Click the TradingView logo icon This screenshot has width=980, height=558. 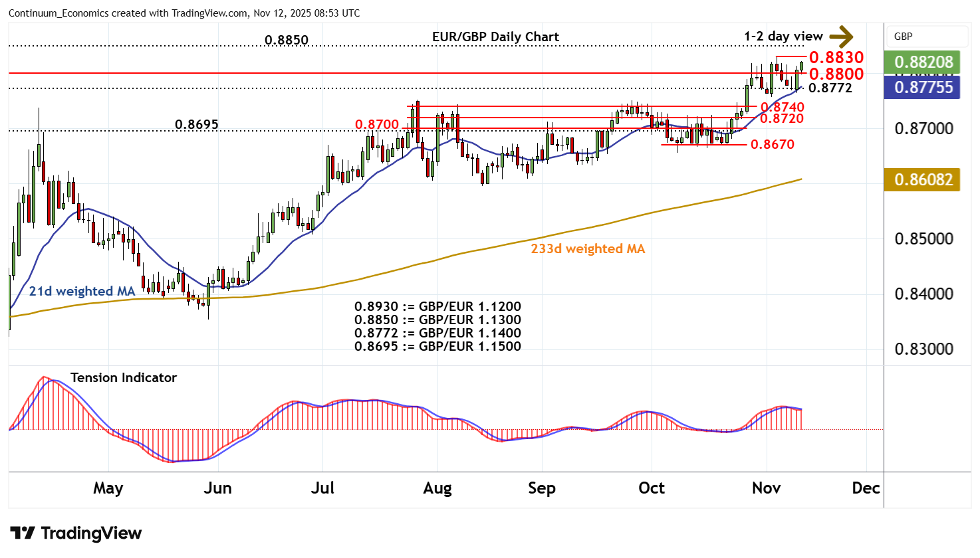[x=23, y=533]
